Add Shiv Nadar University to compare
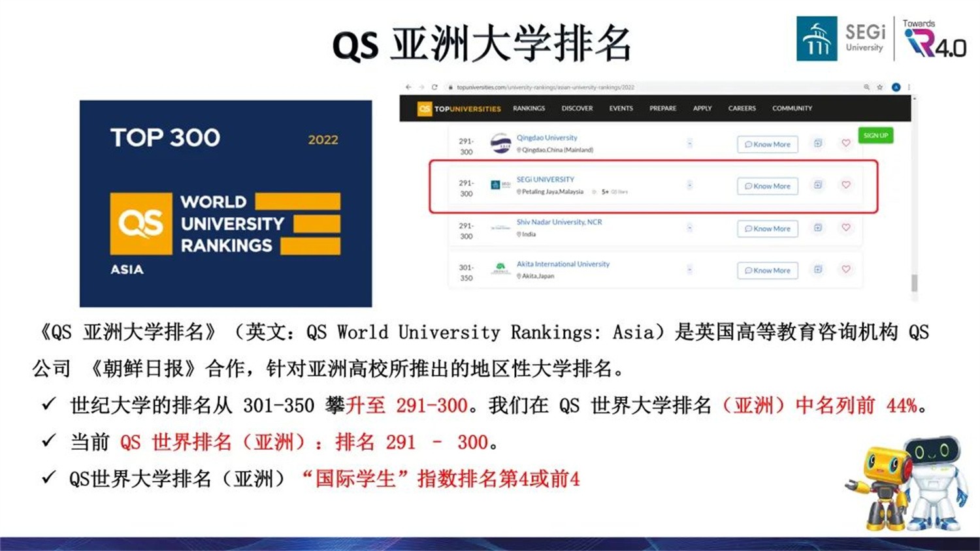 coord(818,227)
